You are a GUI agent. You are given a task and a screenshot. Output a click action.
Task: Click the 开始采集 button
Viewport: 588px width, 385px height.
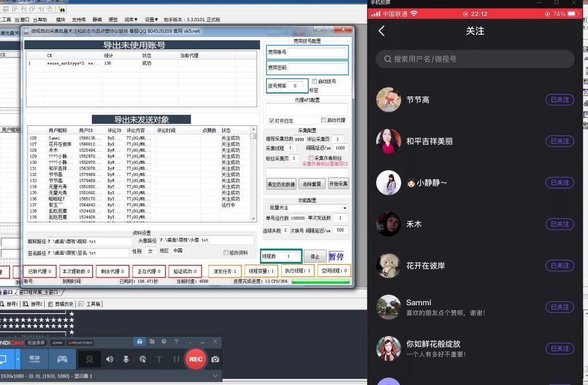click(338, 183)
